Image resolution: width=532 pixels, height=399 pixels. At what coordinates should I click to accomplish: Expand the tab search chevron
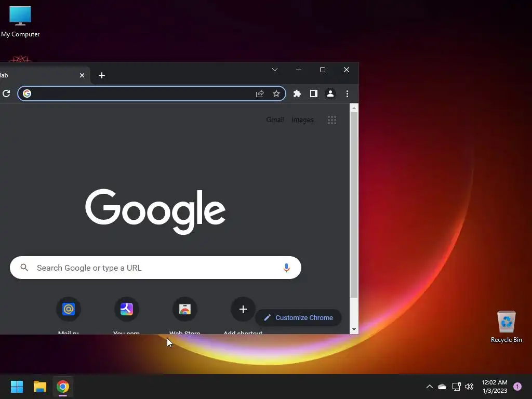point(275,70)
